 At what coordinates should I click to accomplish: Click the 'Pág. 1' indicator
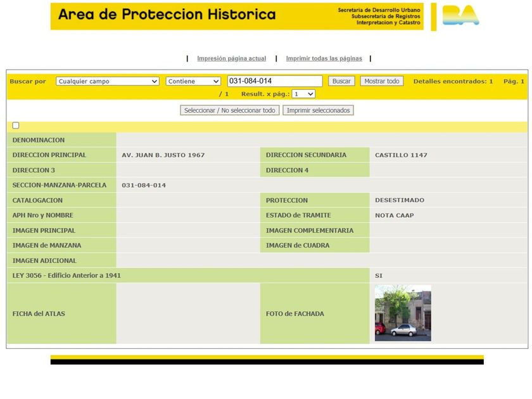point(514,82)
